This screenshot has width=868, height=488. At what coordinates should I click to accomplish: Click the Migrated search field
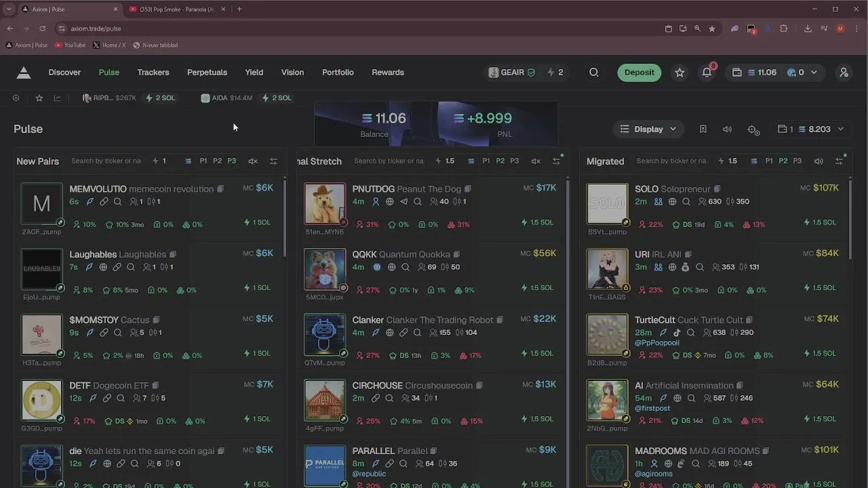[x=672, y=161]
